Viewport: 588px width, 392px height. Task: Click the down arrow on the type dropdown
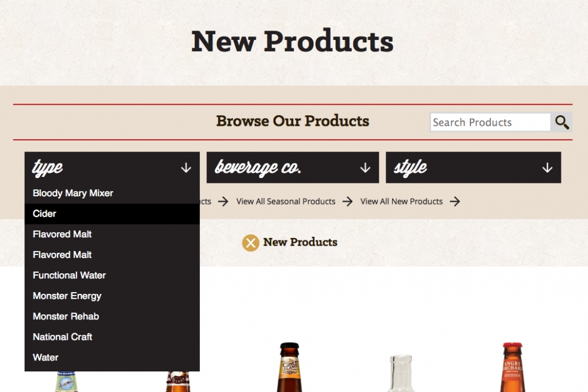click(186, 167)
